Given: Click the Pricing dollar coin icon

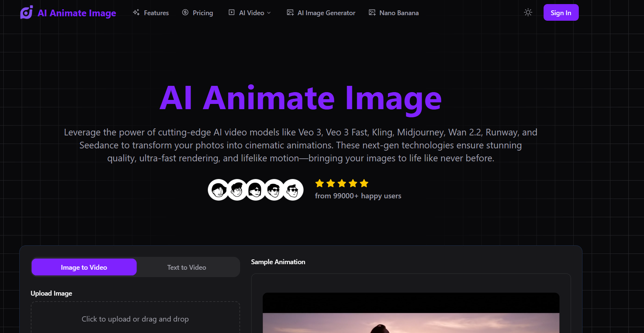Looking at the screenshot, I should [185, 13].
